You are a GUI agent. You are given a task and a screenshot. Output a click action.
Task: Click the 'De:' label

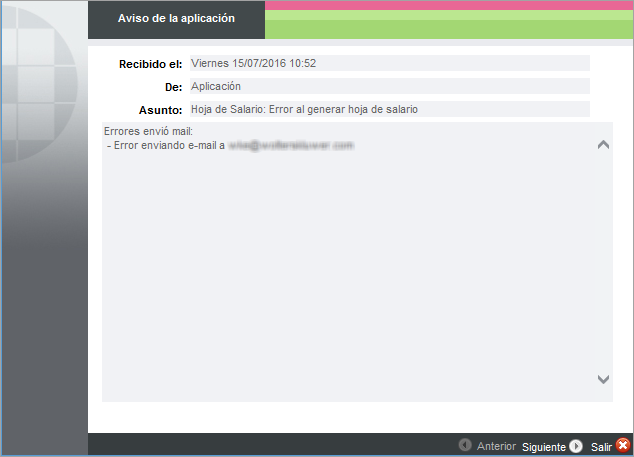pos(173,87)
